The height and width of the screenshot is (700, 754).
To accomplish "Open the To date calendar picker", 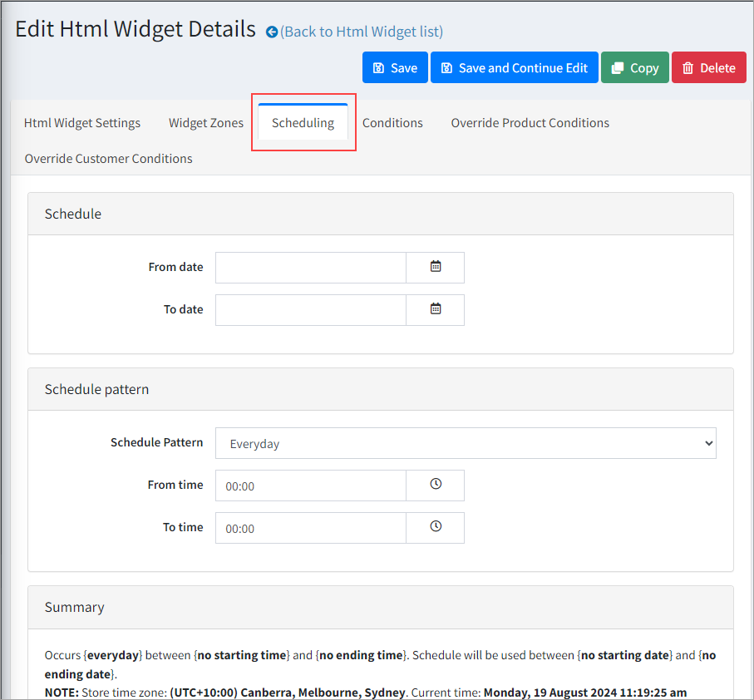I will click(x=435, y=309).
